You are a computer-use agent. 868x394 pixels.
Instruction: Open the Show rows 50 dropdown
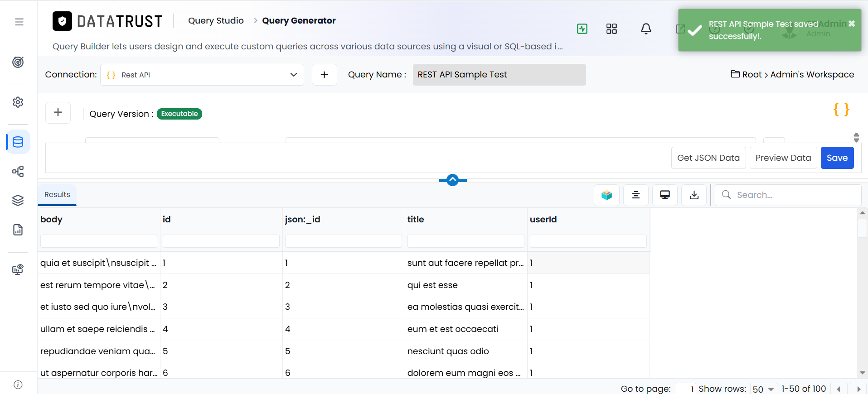pyautogui.click(x=764, y=389)
